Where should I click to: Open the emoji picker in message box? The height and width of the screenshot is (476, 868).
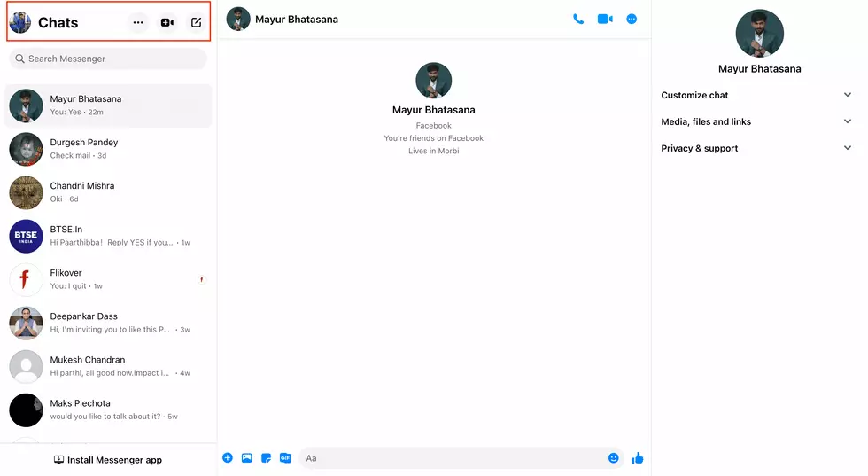[613, 458]
